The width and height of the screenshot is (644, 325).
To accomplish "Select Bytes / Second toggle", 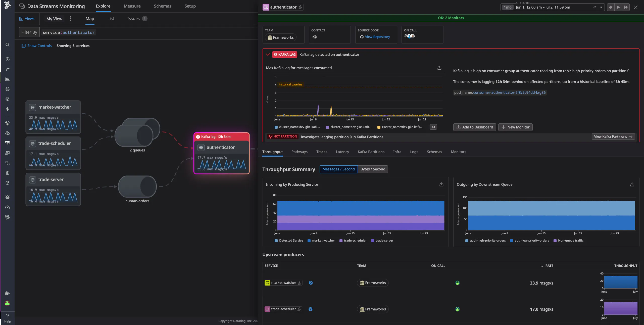I will (373, 169).
